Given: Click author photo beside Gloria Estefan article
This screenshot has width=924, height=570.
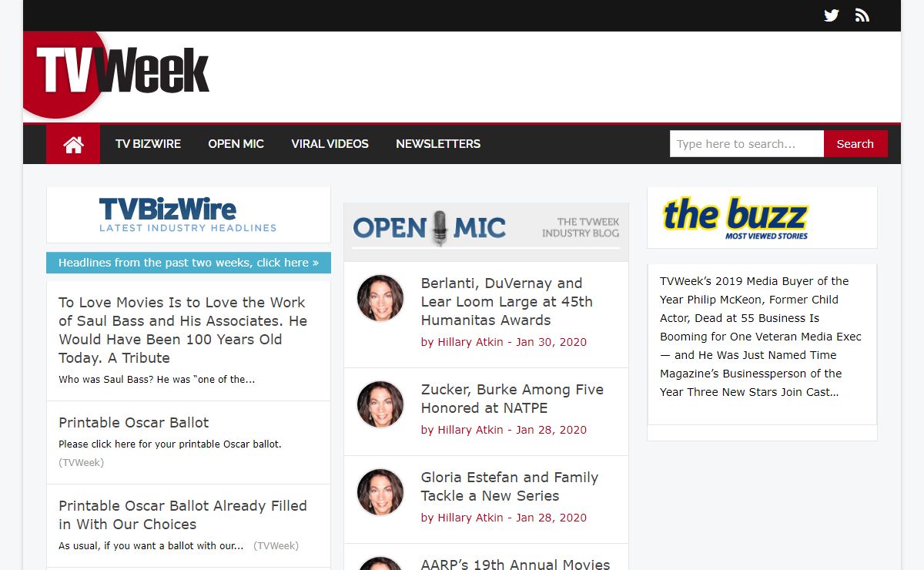Looking at the screenshot, I should (380, 492).
